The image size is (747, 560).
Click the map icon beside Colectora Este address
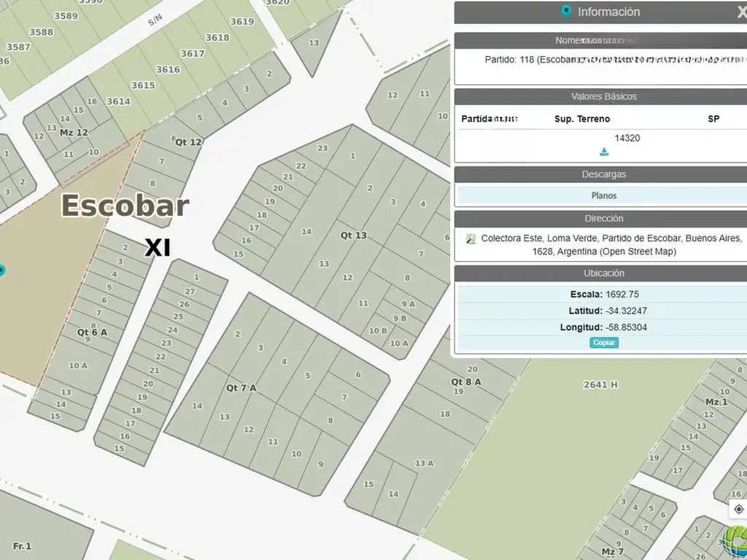[x=471, y=238]
